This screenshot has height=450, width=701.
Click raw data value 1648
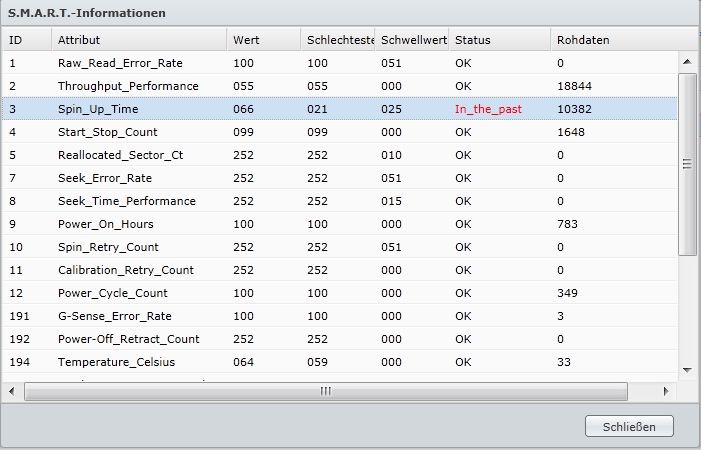pos(571,132)
